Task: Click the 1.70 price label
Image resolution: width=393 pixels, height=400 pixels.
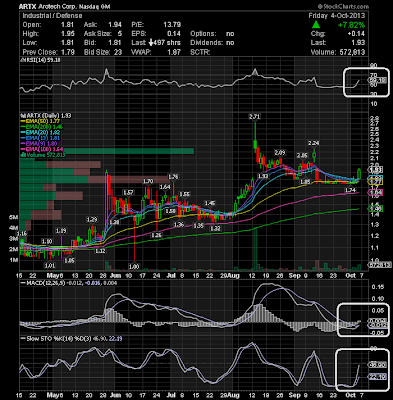Action: [x=148, y=181]
